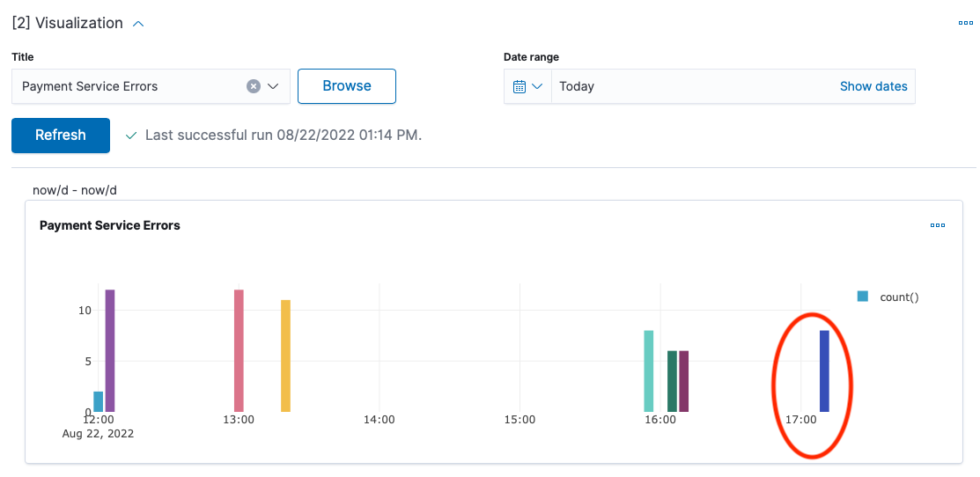Click the Aug 22, 2022 axis date label
980x477 pixels.
tap(98, 433)
